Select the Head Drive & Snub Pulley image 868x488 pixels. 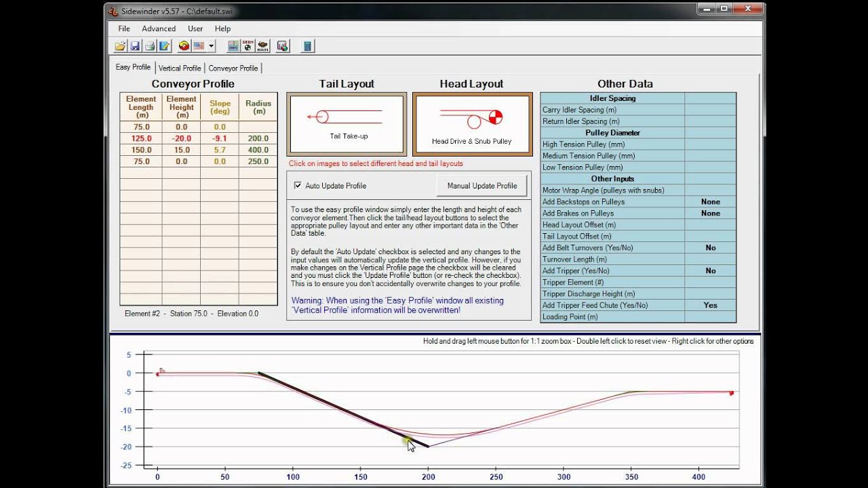click(x=472, y=125)
